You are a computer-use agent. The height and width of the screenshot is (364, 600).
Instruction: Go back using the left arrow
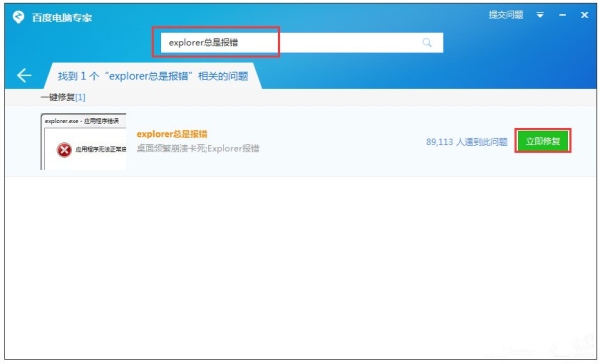[x=24, y=75]
